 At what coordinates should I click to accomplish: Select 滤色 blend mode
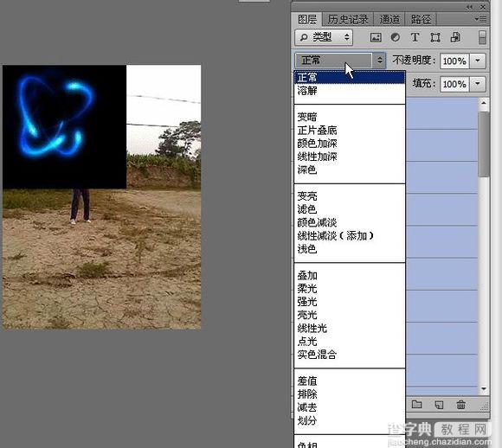[x=350, y=209]
